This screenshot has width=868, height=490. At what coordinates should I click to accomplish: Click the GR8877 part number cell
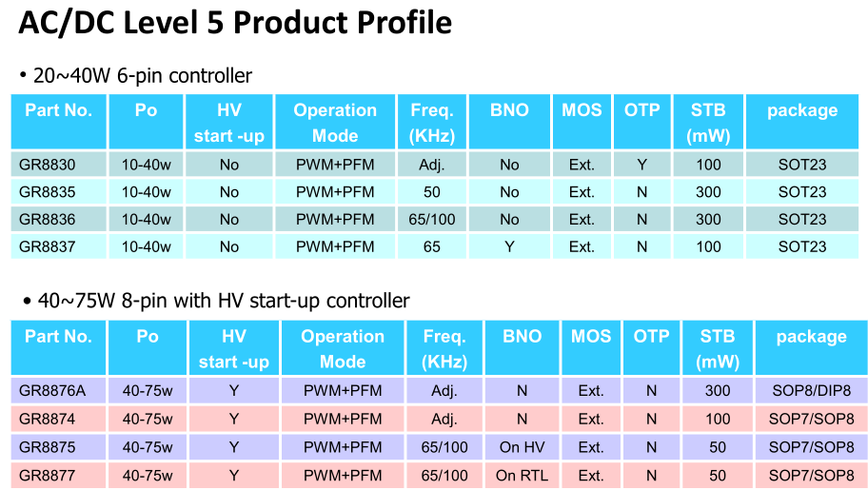[58, 475]
